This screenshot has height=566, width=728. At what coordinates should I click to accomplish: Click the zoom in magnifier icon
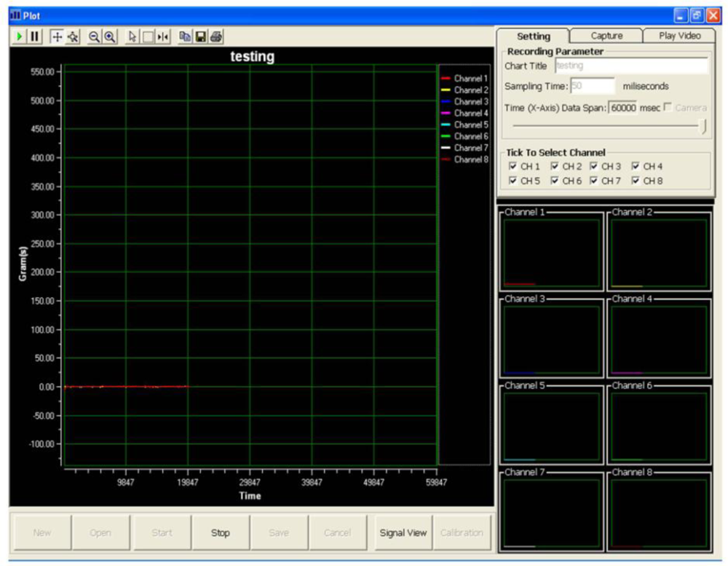click(x=109, y=36)
